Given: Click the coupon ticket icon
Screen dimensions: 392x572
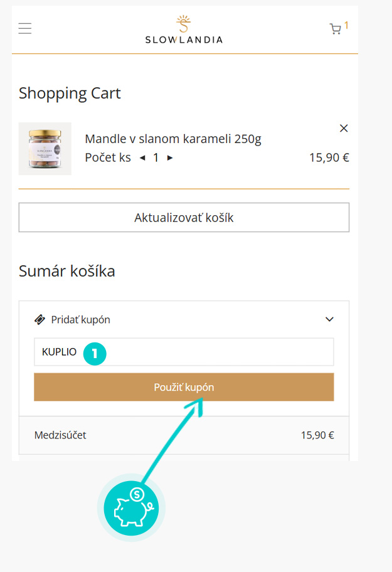Looking at the screenshot, I should (x=40, y=320).
